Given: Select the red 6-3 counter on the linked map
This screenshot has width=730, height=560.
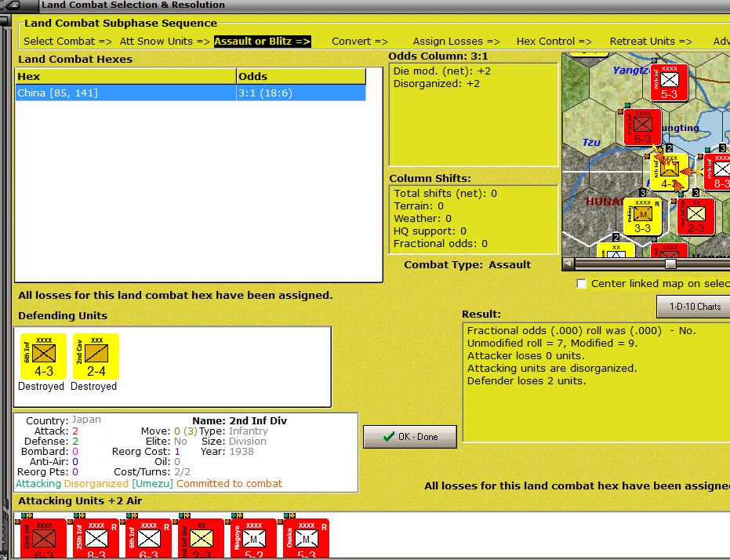Looking at the screenshot, I should 642,127.
